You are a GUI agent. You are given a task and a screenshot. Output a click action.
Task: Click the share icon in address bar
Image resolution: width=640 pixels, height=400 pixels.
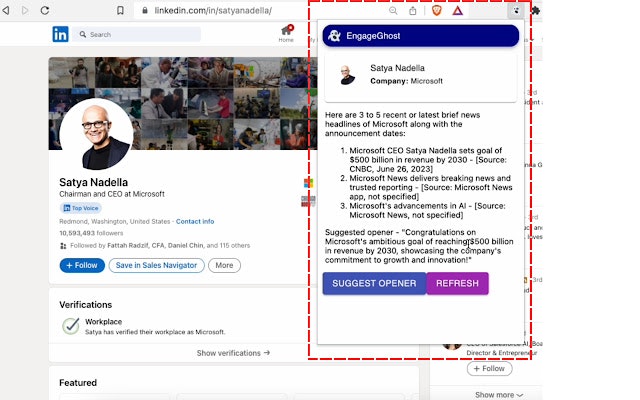[413, 11]
